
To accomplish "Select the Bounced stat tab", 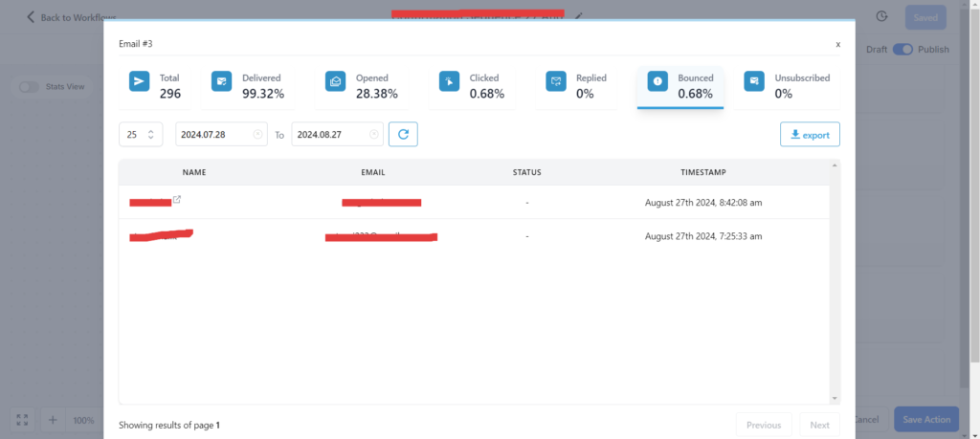I will coord(680,86).
